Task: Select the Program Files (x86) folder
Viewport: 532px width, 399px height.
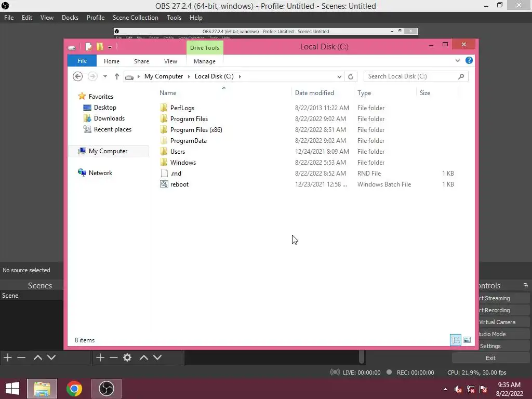Action: [x=196, y=129]
